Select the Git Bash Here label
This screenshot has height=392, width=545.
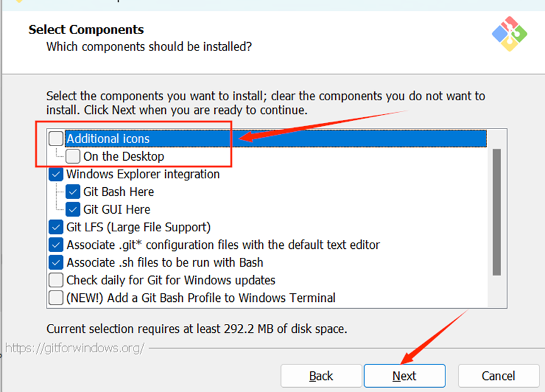pos(118,192)
